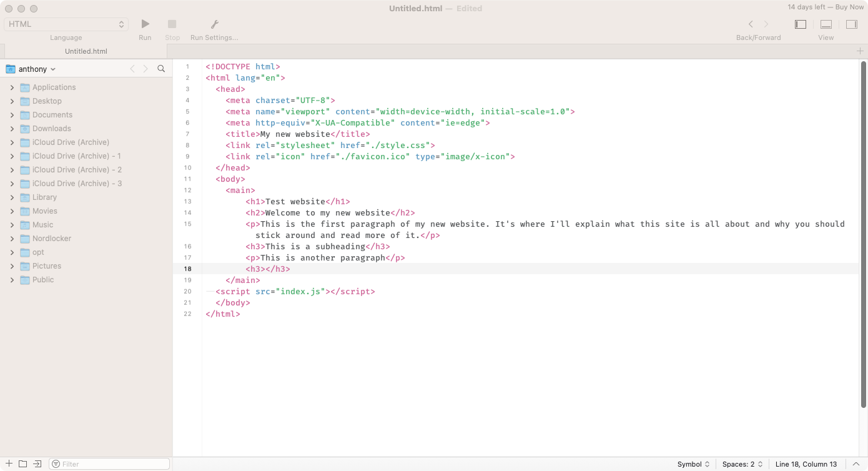Click the "./style.css" href value
The height and width of the screenshot is (471, 868).
click(x=398, y=146)
